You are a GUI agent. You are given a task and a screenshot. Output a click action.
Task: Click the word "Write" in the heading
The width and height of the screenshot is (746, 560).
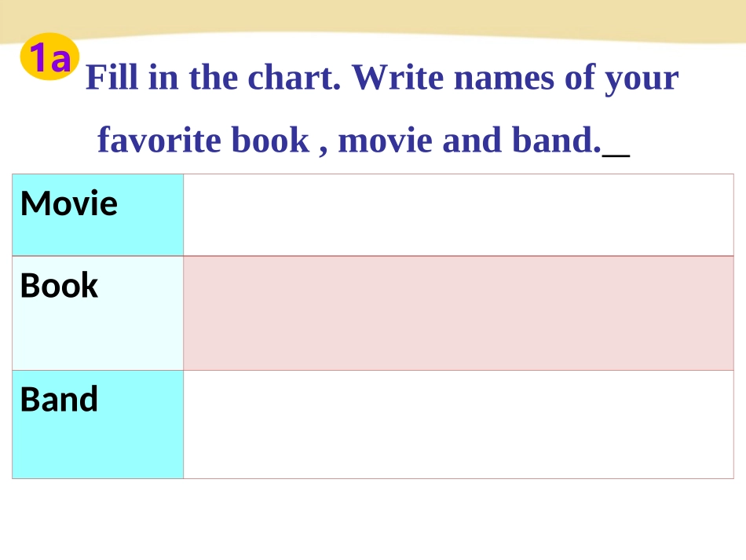click(x=398, y=78)
